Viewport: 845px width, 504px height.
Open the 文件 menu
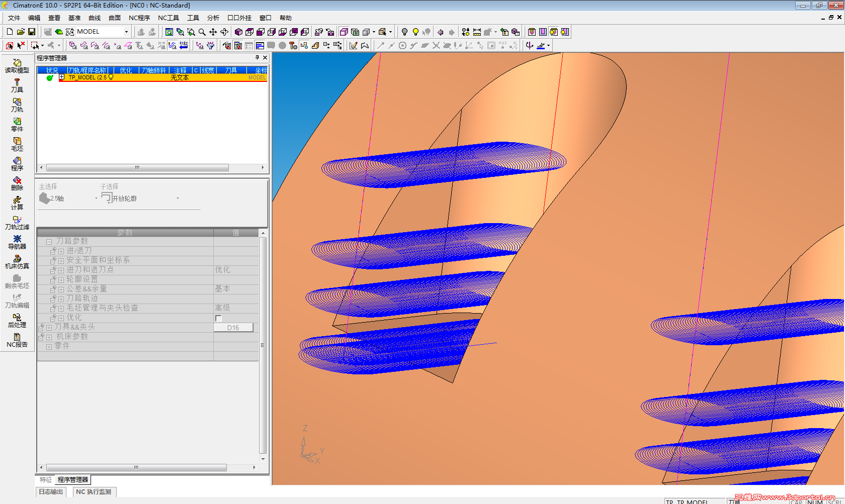click(14, 18)
